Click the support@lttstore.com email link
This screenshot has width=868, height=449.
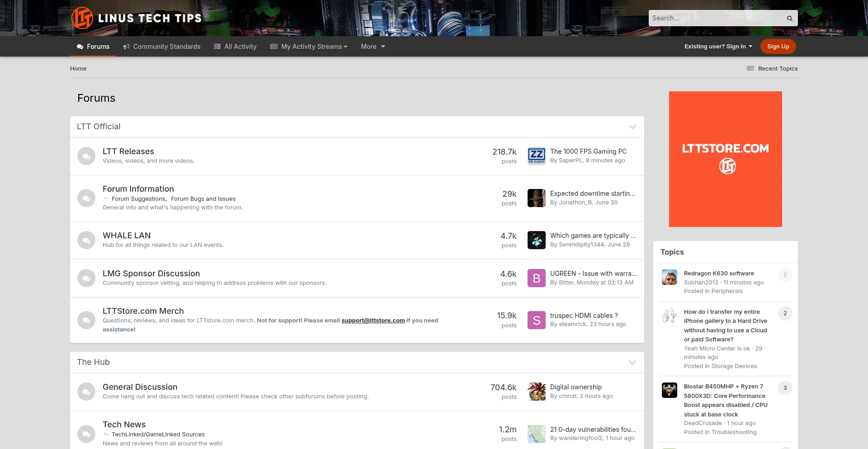(x=373, y=321)
